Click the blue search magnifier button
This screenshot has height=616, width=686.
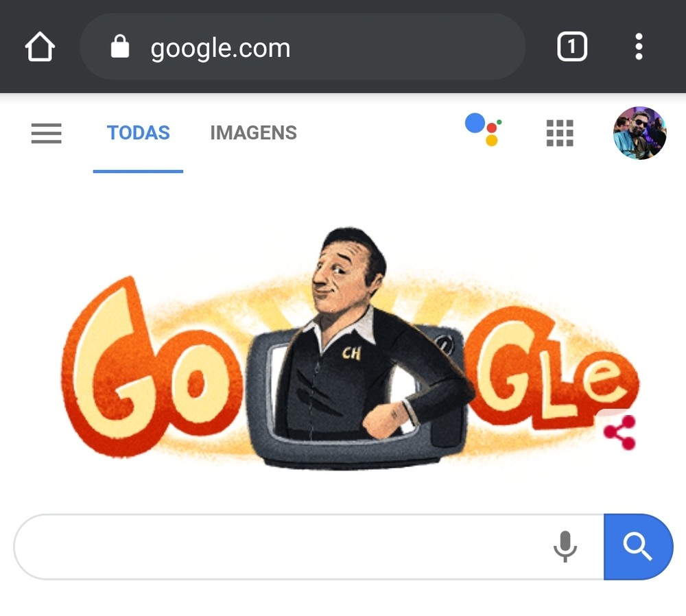pyautogui.click(x=638, y=547)
